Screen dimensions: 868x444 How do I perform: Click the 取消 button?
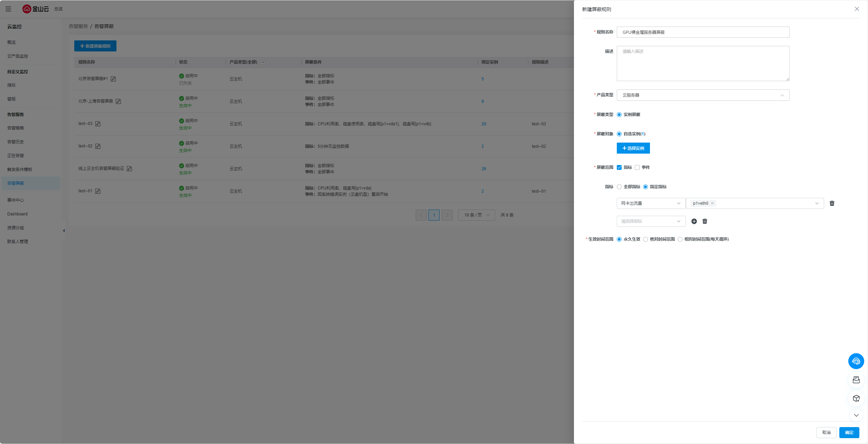(x=826, y=433)
